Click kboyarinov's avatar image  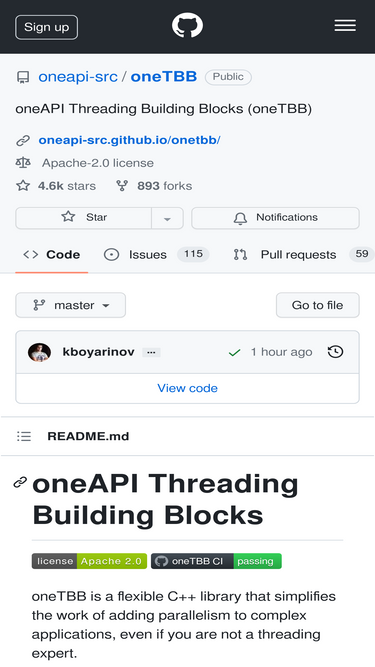[x=40, y=352]
